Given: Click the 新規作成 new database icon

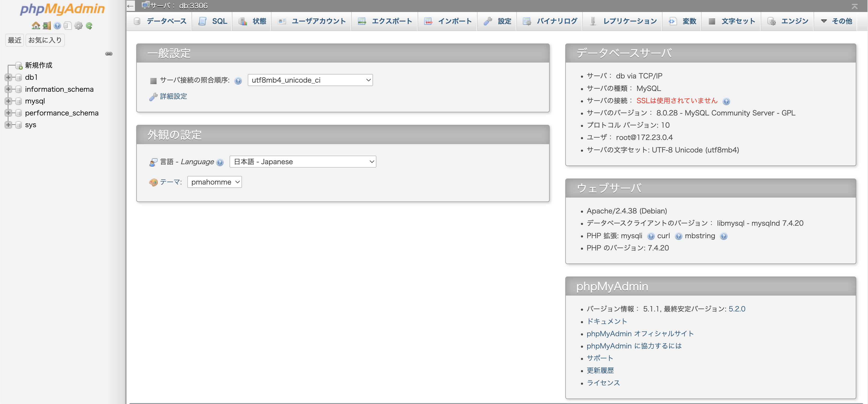Looking at the screenshot, I should [19, 66].
